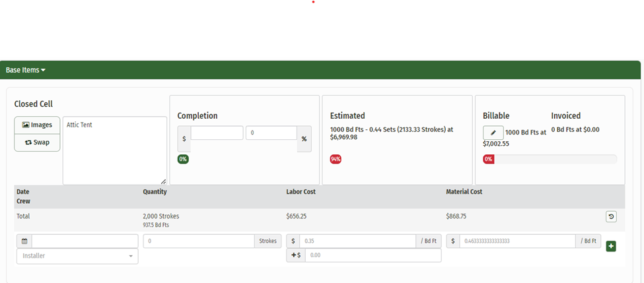644x283 pixels.
Task: Click the undo icon in Total row
Action: [611, 216]
